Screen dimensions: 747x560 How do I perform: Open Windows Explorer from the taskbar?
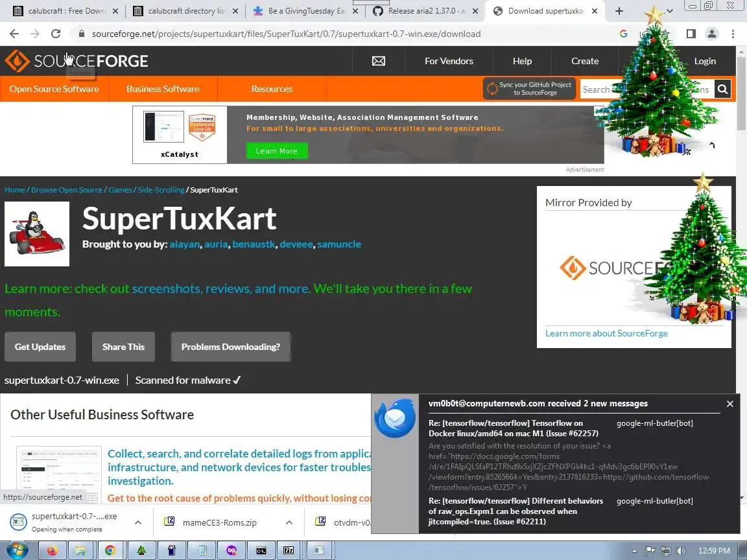click(80, 550)
